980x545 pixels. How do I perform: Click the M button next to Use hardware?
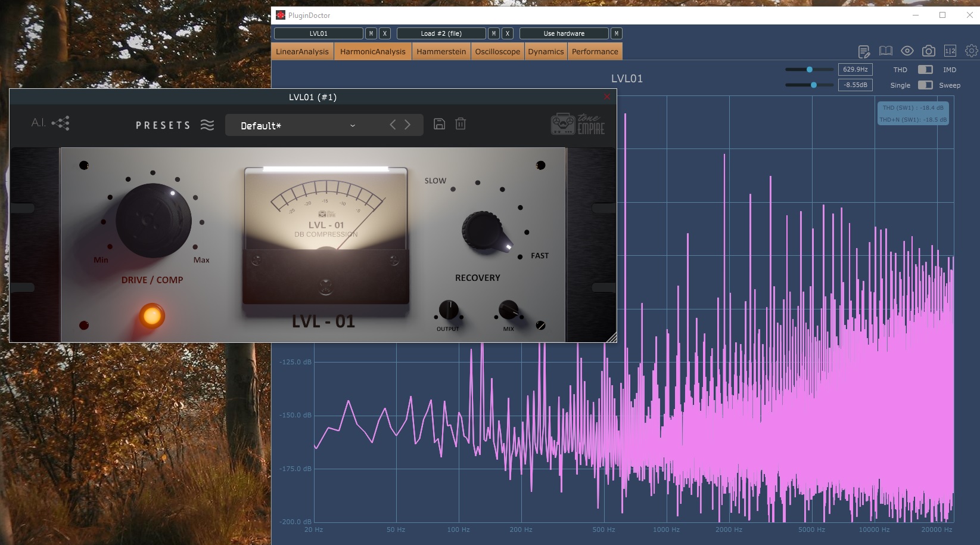click(617, 33)
